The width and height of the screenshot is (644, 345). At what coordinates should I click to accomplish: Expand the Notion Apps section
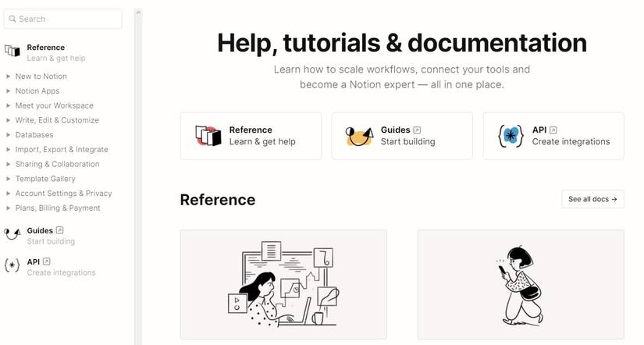[9, 91]
